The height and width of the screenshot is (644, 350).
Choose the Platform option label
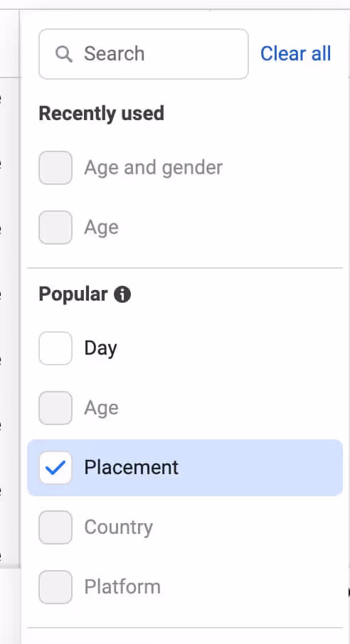click(x=122, y=587)
